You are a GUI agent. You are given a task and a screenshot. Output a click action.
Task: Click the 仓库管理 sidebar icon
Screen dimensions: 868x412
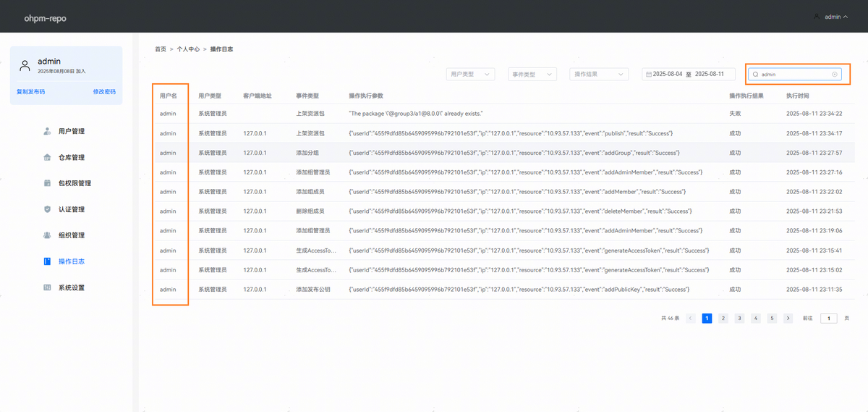[x=47, y=157]
